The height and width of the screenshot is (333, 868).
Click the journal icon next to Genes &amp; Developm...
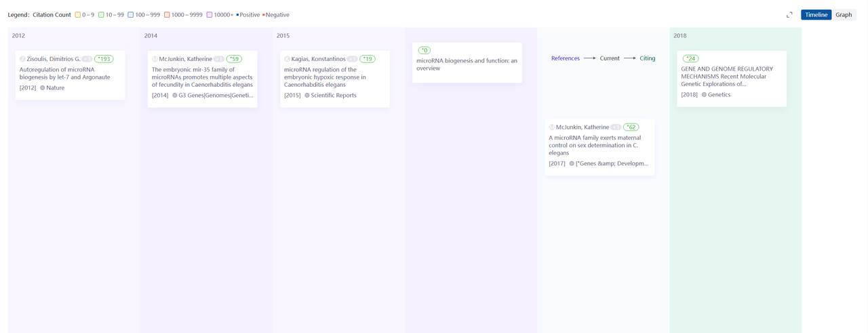572,163
